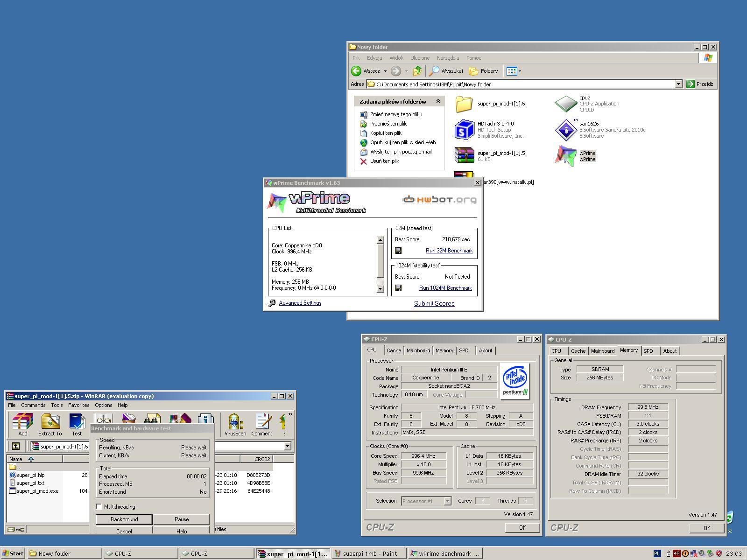Image resolution: width=747 pixels, height=560 pixels.
Task: Click Wyszukaj search in Explorer toolbar
Action: tap(446, 71)
